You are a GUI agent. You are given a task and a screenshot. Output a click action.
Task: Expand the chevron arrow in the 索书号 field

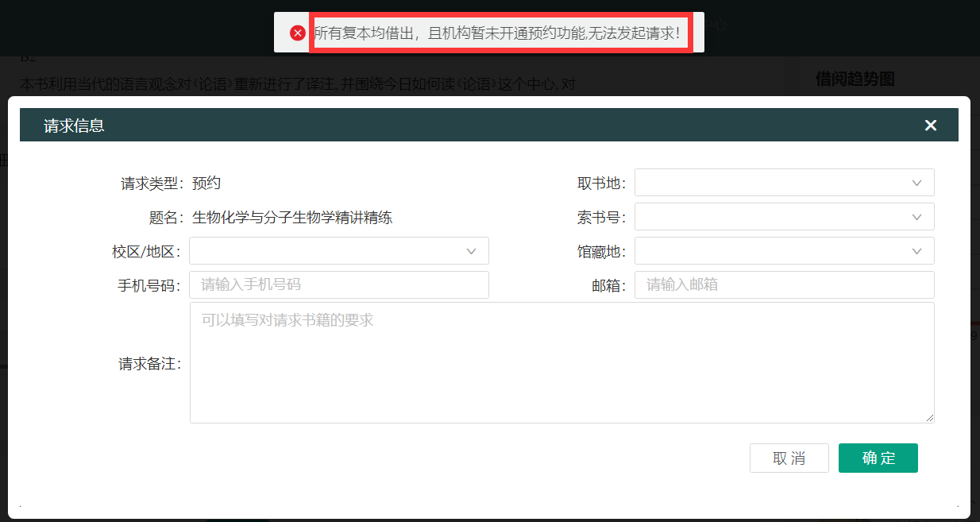pyautogui.click(x=917, y=217)
